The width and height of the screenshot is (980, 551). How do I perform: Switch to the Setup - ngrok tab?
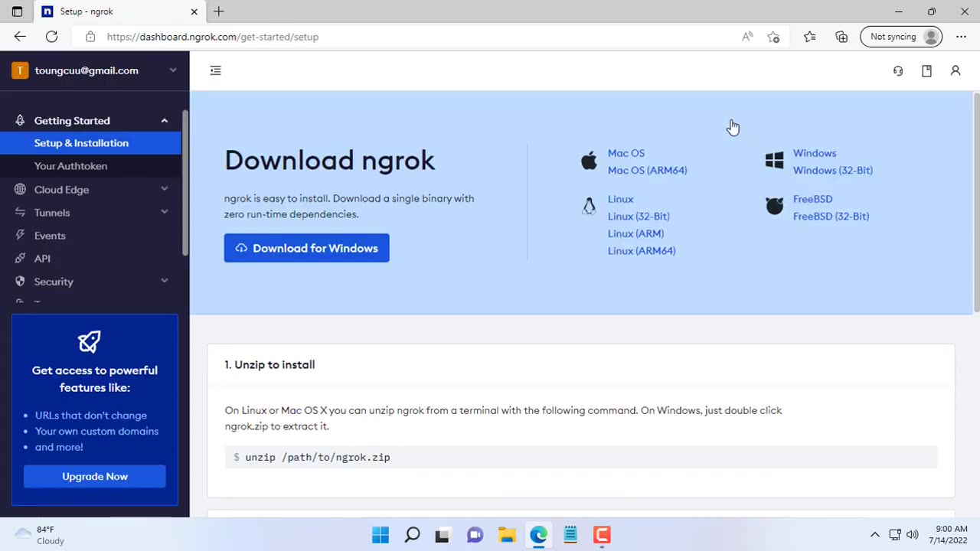pyautogui.click(x=121, y=11)
